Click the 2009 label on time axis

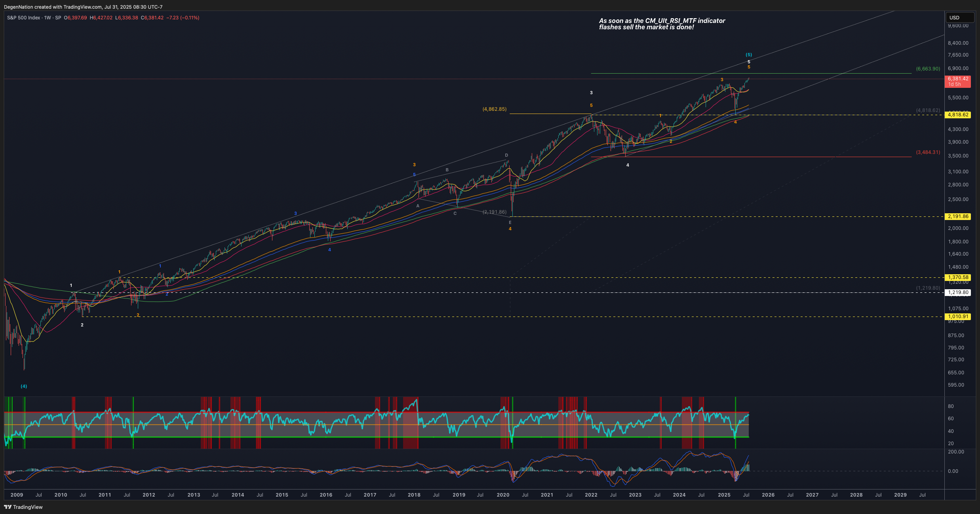coord(17,495)
